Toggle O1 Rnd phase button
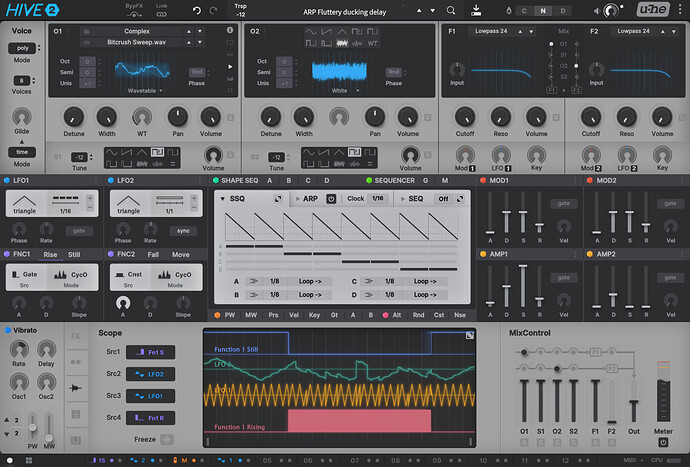This screenshot has height=467, width=690. pyautogui.click(x=197, y=72)
